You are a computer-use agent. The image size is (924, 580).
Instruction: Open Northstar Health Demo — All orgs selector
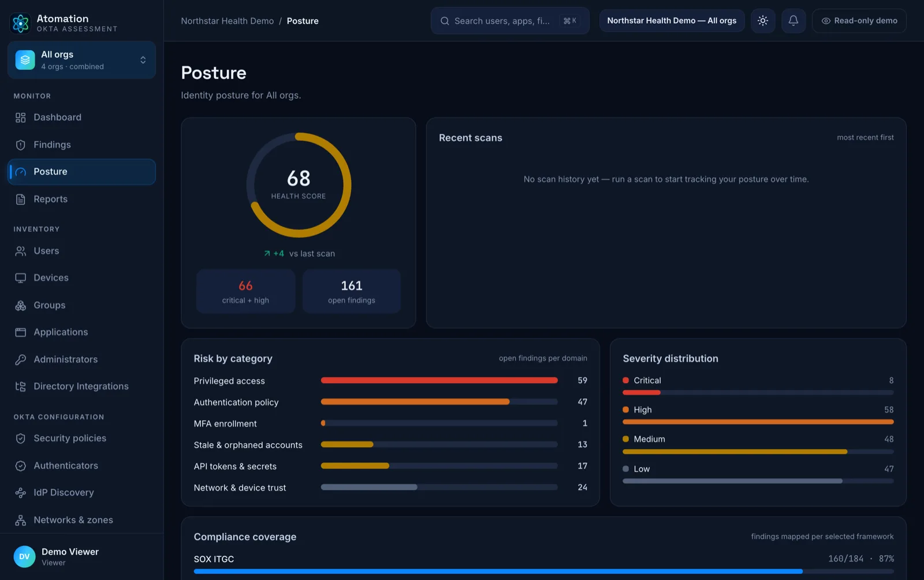[x=672, y=21]
